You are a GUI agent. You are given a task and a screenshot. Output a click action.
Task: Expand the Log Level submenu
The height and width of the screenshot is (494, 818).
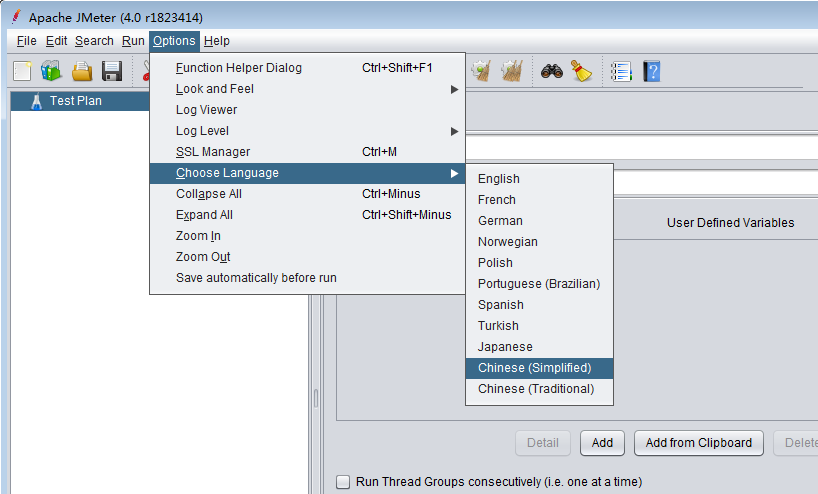click(307, 131)
